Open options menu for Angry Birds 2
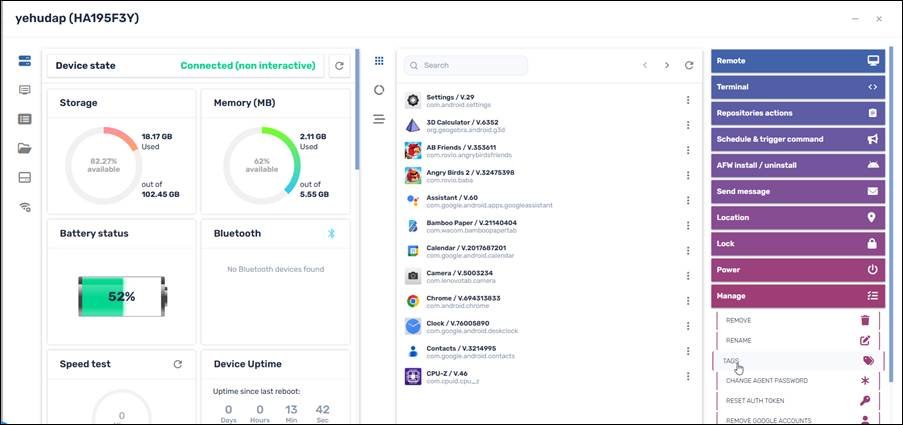 coord(688,175)
